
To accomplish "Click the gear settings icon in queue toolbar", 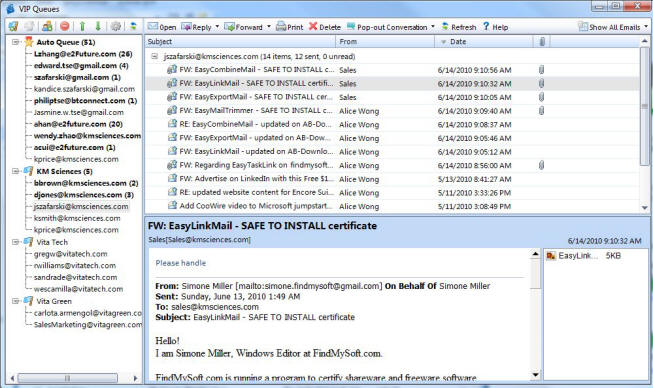I will click(116, 26).
